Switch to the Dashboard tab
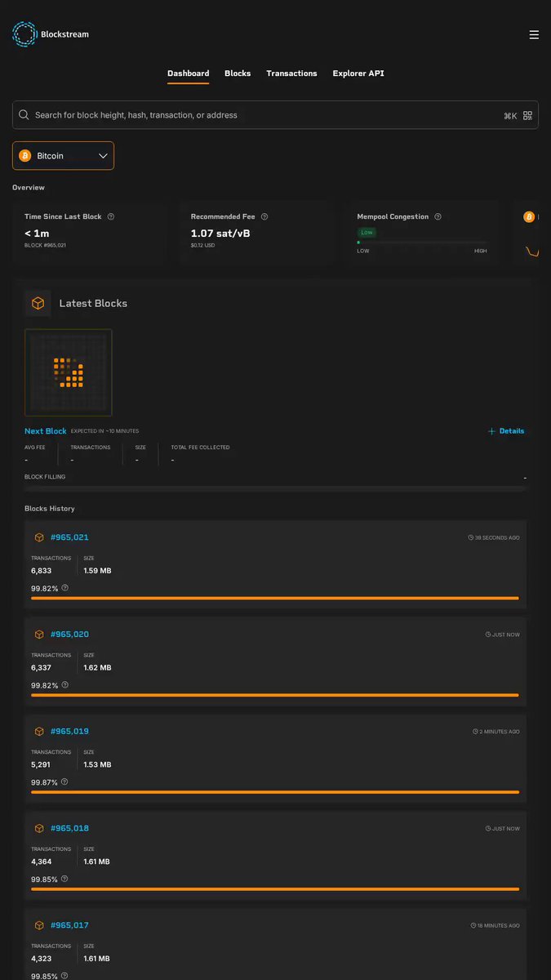 click(189, 73)
